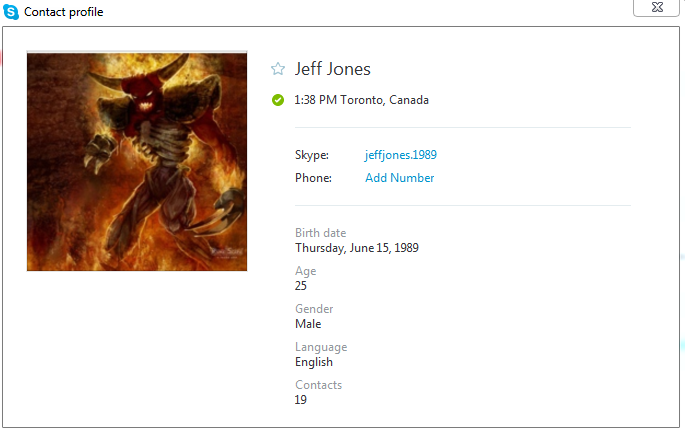Viewport: 685px width, 429px height.
Task: Click the green online status icon
Action: click(278, 100)
